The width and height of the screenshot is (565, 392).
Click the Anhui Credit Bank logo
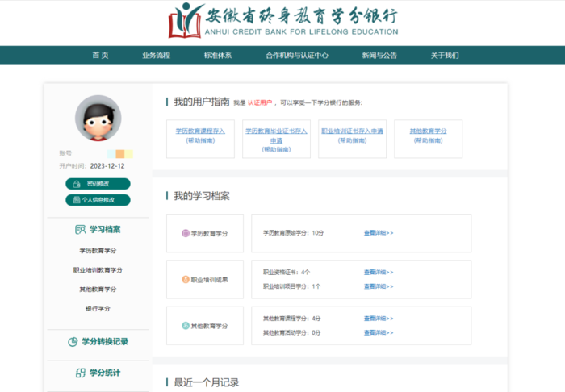(x=283, y=20)
